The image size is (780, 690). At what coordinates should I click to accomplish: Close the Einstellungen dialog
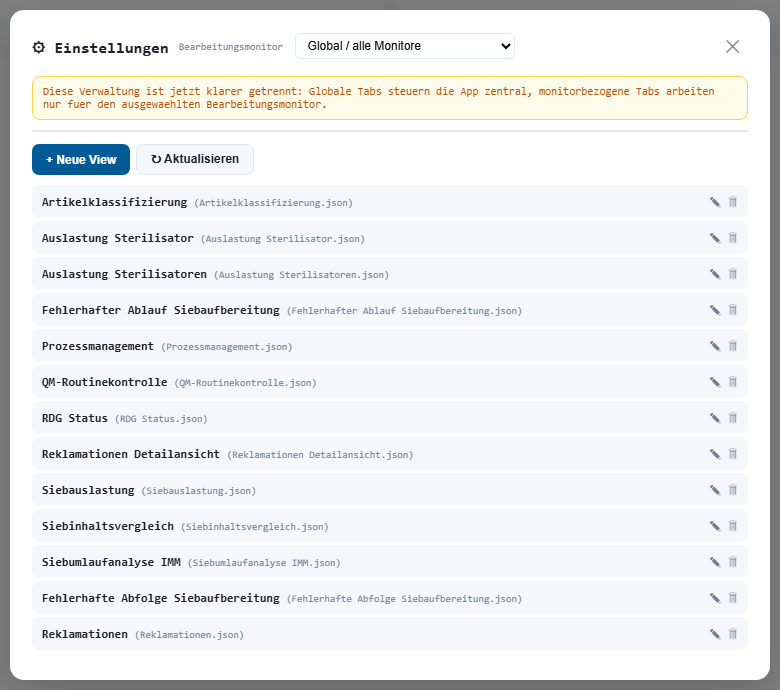point(732,46)
